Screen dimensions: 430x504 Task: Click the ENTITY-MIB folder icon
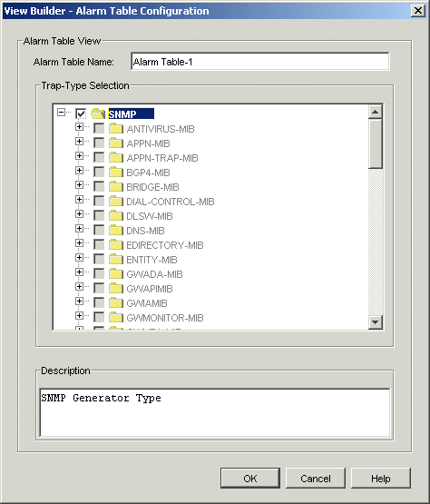click(x=116, y=260)
